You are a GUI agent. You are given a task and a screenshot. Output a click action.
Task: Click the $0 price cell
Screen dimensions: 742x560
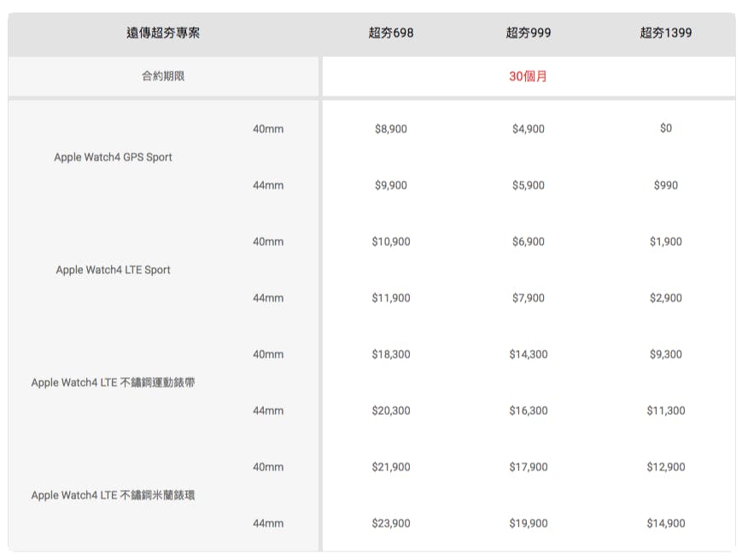point(666,128)
